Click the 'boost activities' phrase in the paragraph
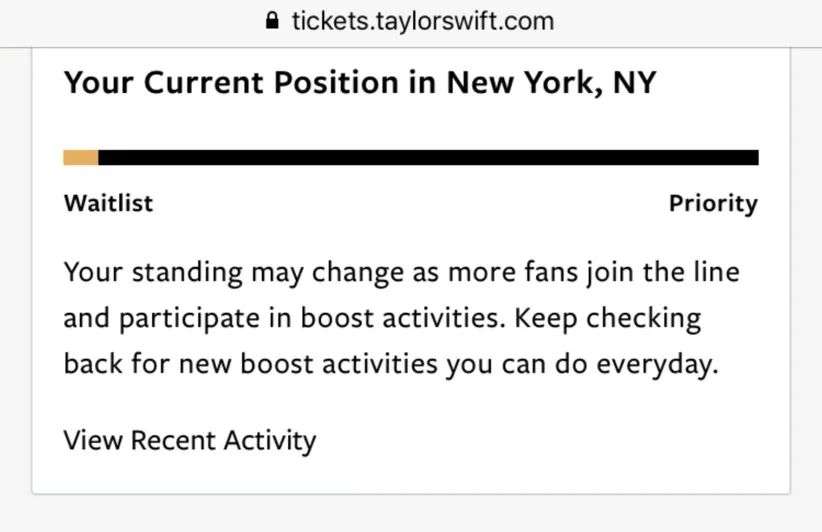This screenshot has height=532, width=822. click(403, 318)
